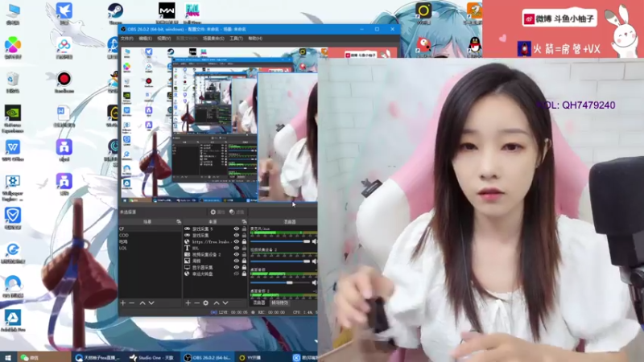
Task: Launch the Fall Guys desktop shortcut
Action: point(192,13)
